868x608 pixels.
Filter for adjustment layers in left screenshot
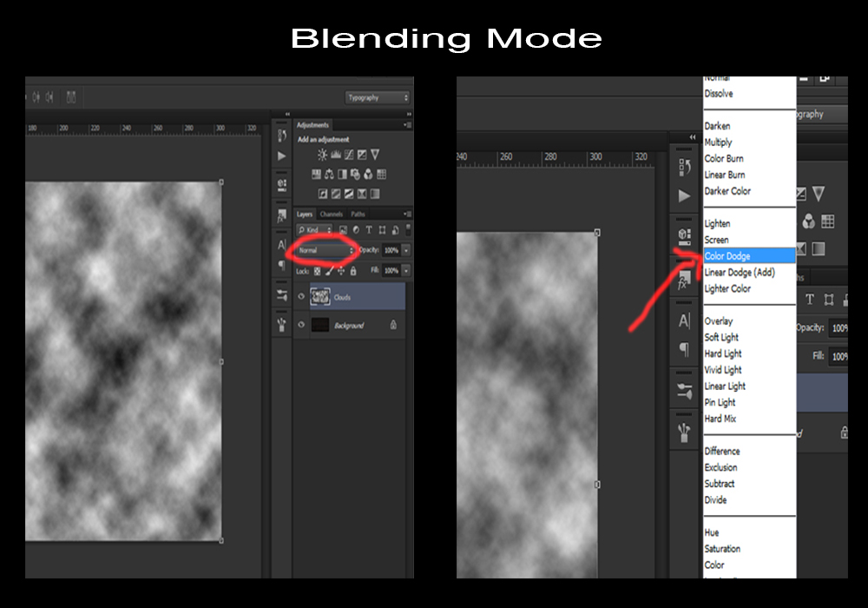coord(356,230)
